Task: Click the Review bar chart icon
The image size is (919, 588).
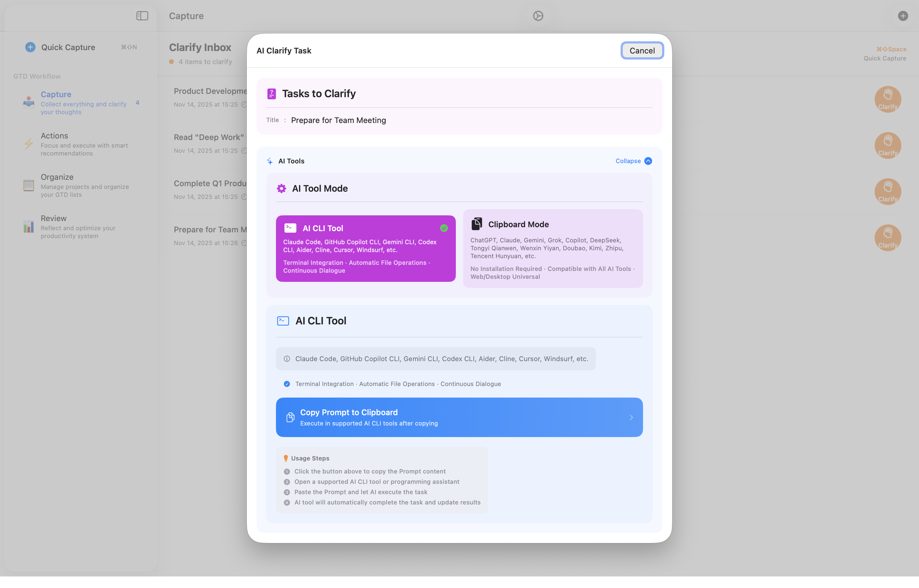Action: click(x=29, y=227)
